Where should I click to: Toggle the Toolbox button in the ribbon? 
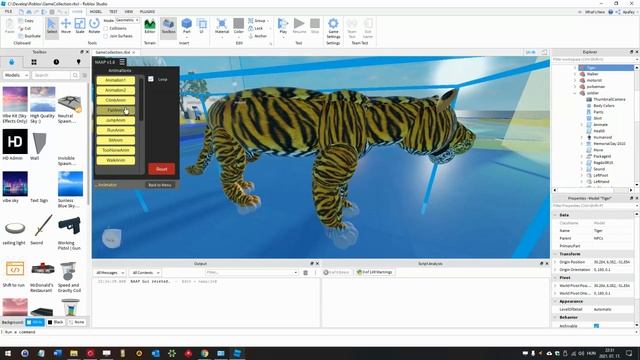coord(168,27)
